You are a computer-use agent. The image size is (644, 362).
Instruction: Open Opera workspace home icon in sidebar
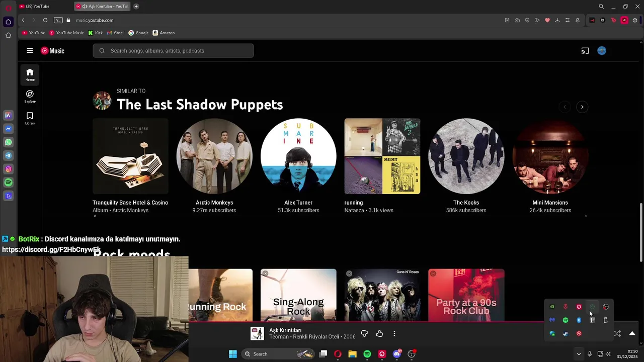(8, 22)
